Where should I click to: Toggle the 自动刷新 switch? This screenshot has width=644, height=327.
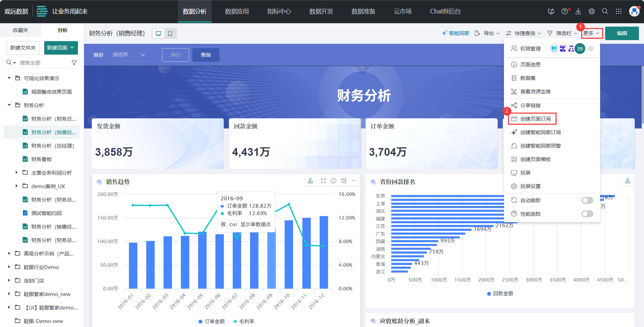[587, 201]
